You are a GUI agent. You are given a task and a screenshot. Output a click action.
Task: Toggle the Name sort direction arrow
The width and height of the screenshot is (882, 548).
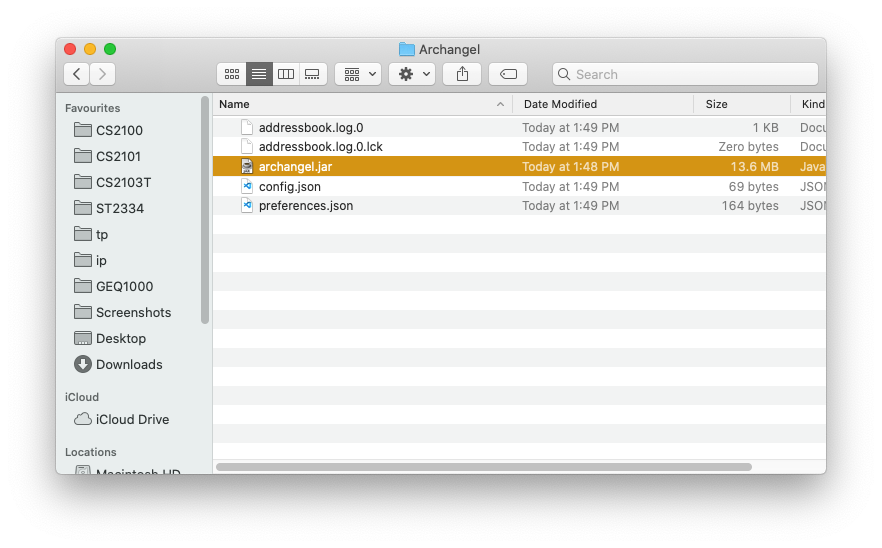[x=500, y=105]
